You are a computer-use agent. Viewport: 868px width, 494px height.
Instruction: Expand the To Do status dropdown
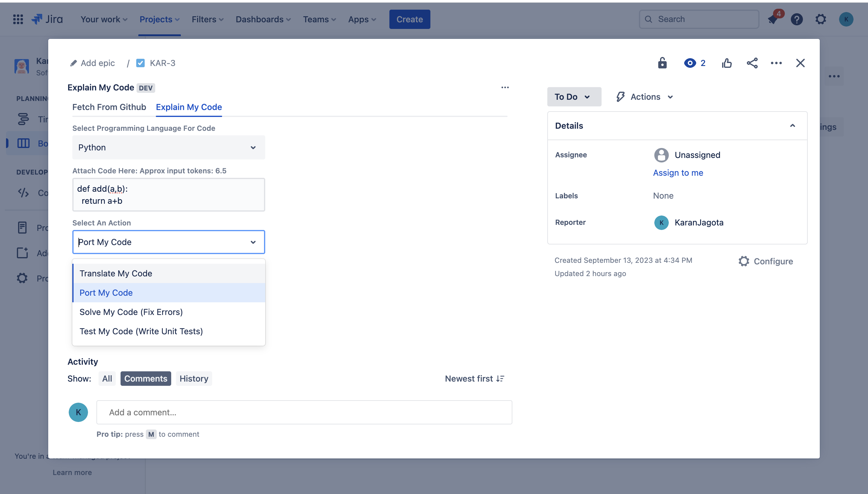[574, 97]
